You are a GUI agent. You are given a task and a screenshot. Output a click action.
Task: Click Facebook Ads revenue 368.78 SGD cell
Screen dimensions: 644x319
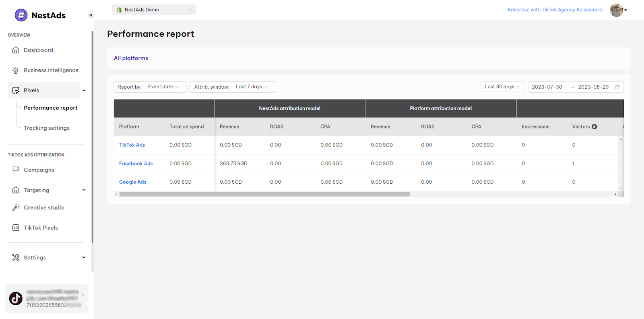[233, 164]
